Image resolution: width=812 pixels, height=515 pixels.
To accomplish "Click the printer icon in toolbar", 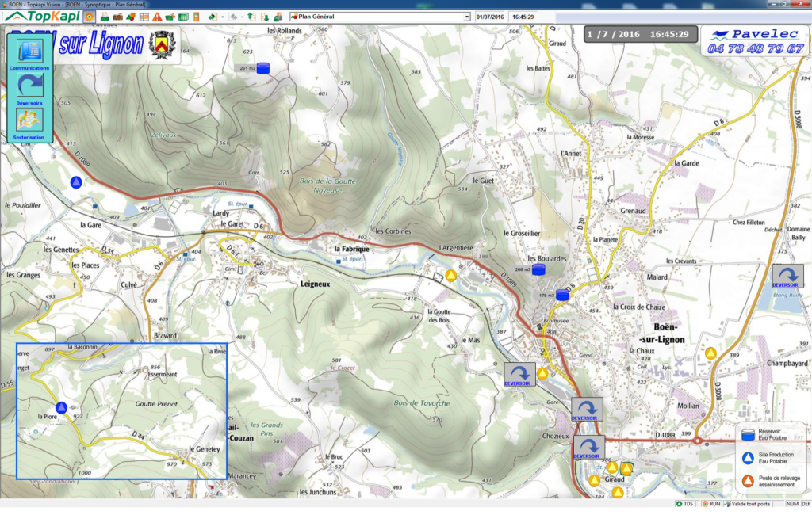I will tap(105, 17).
